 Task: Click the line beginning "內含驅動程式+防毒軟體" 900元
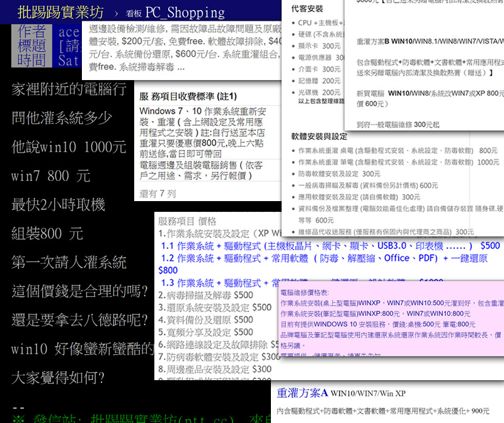point(383,411)
